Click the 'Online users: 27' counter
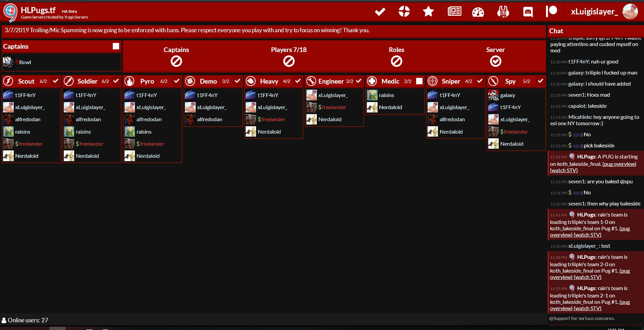Viewport: 644px width, 330px height. pos(28,320)
